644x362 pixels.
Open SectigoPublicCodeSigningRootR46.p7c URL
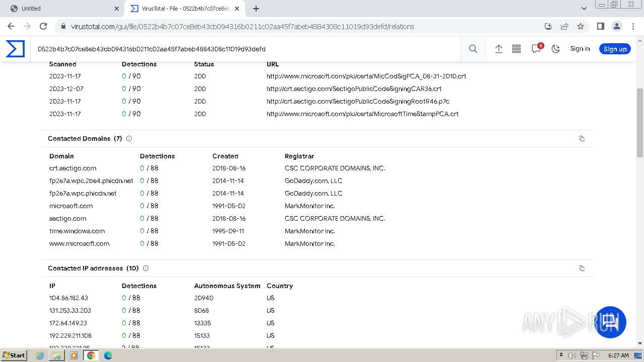point(358,102)
